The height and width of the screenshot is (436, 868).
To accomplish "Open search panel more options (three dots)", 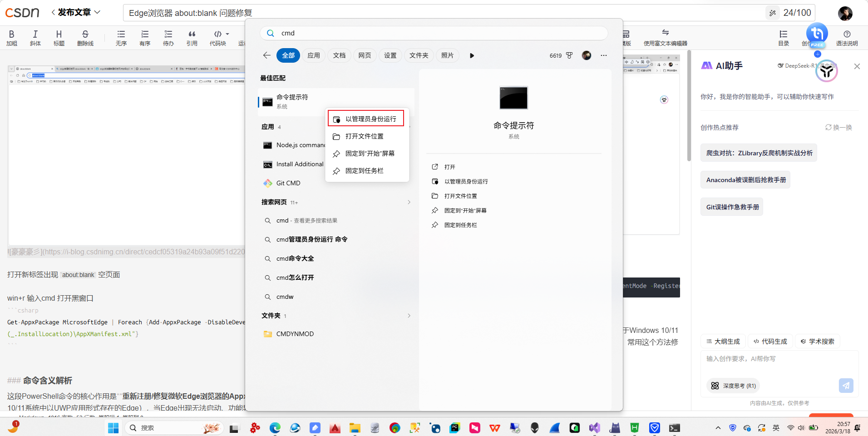I will pos(604,55).
